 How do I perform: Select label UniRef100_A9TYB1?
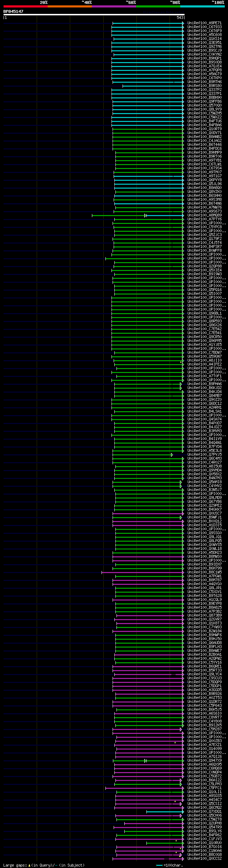coord(204,160)
